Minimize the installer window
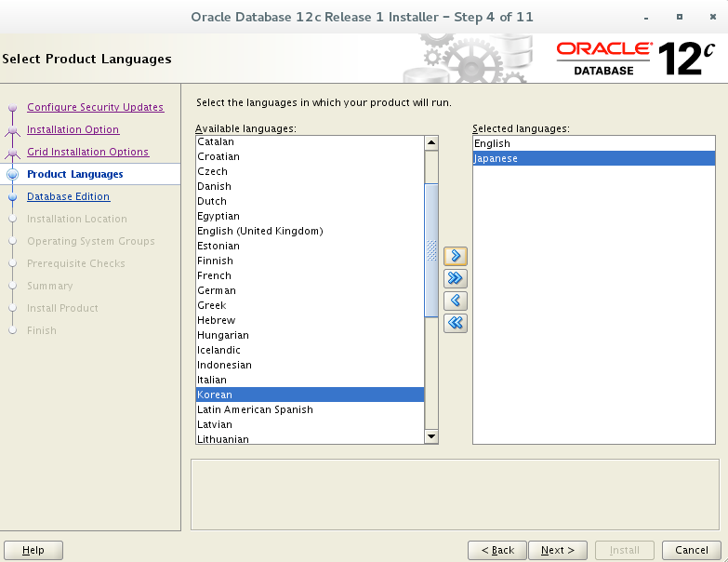728x562 pixels. click(646, 17)
